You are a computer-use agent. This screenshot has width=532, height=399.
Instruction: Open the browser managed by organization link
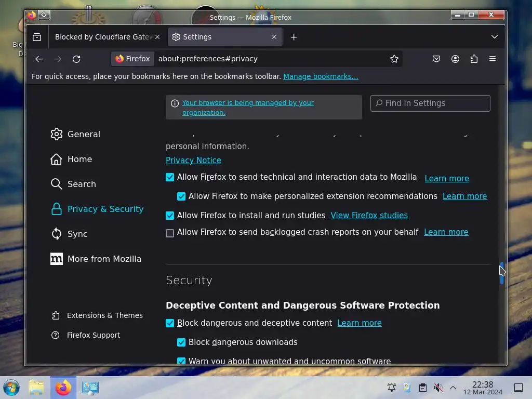tap(248, 108)
